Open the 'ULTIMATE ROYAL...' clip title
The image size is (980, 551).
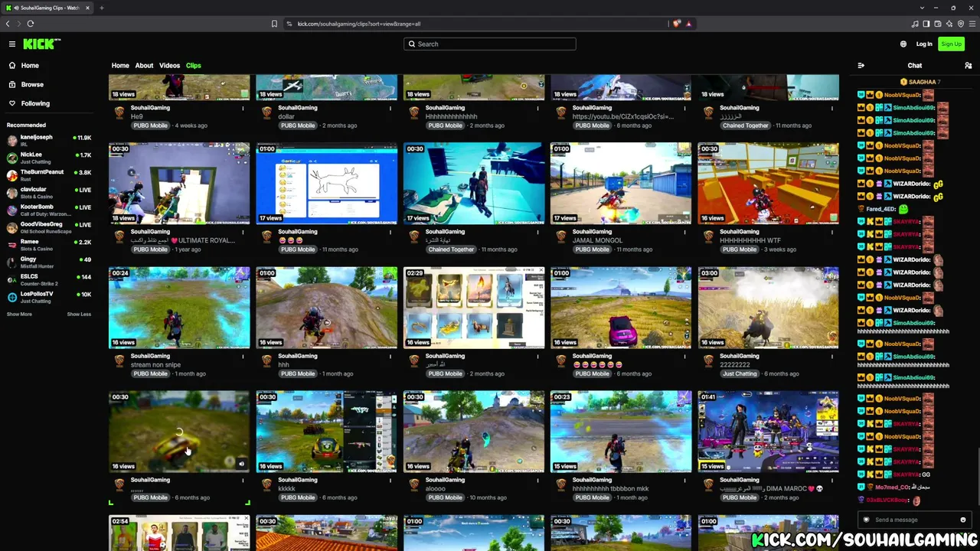pyautogui.click(x=182, y=240)
